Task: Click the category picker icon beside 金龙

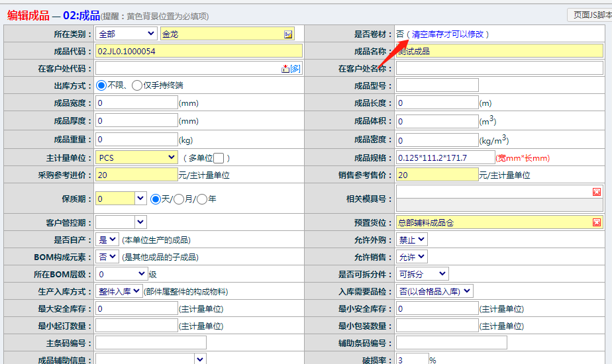Action: [288, 34]
